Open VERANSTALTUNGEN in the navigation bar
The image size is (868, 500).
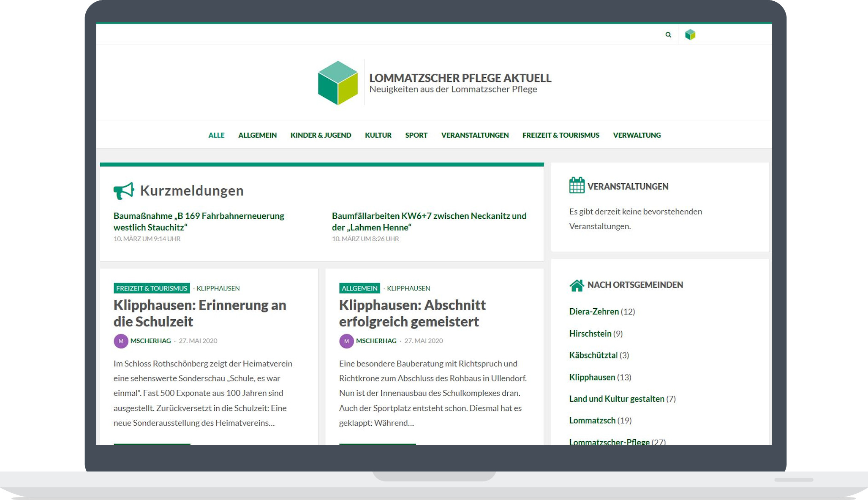(x=475, y=135)
